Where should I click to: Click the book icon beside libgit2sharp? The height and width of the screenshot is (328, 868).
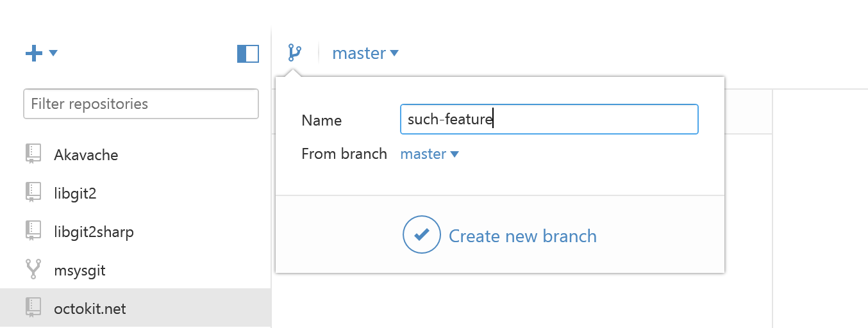(33, 231)
